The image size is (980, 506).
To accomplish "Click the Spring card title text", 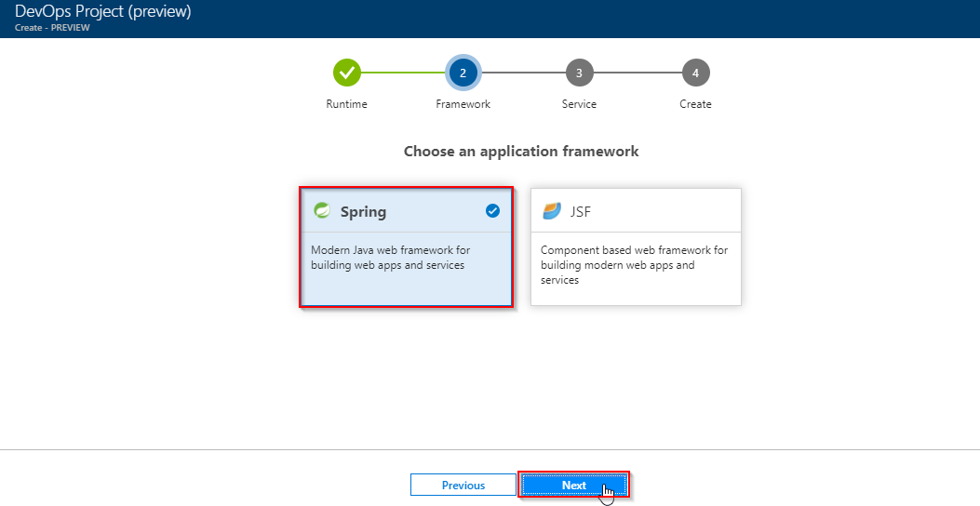I will coord(363,212).
